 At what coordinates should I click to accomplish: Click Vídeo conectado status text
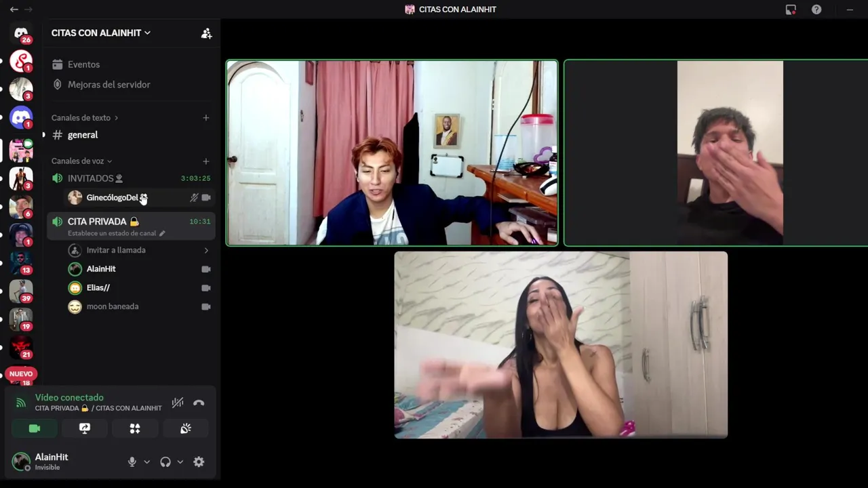(69, 397)
